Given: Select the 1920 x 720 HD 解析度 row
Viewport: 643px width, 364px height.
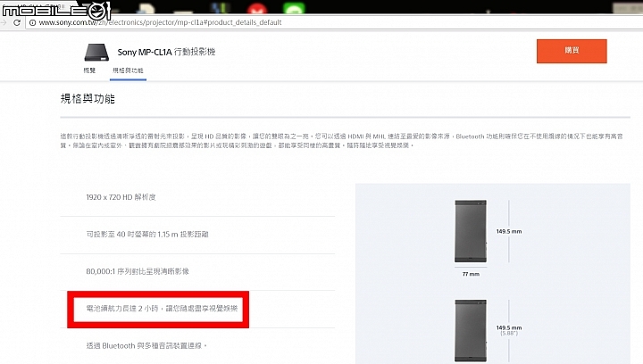Looking at the screenshot, I should point(197,197).
